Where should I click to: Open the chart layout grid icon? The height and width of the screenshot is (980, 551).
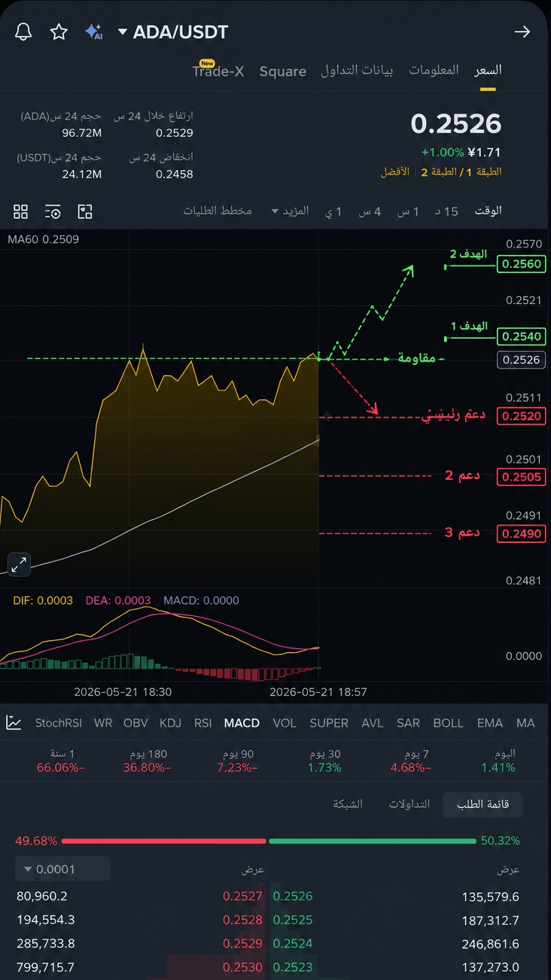pos(21,211)
